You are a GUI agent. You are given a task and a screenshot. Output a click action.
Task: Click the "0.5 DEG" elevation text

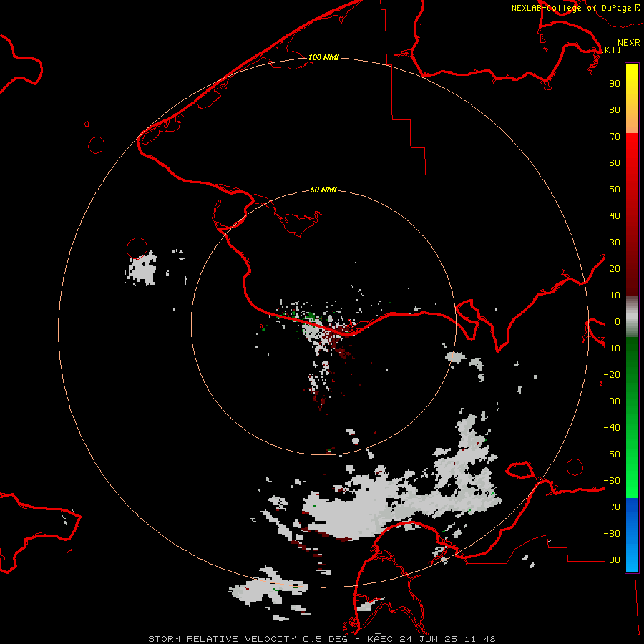pyautogui.click(x=325, y=639)
